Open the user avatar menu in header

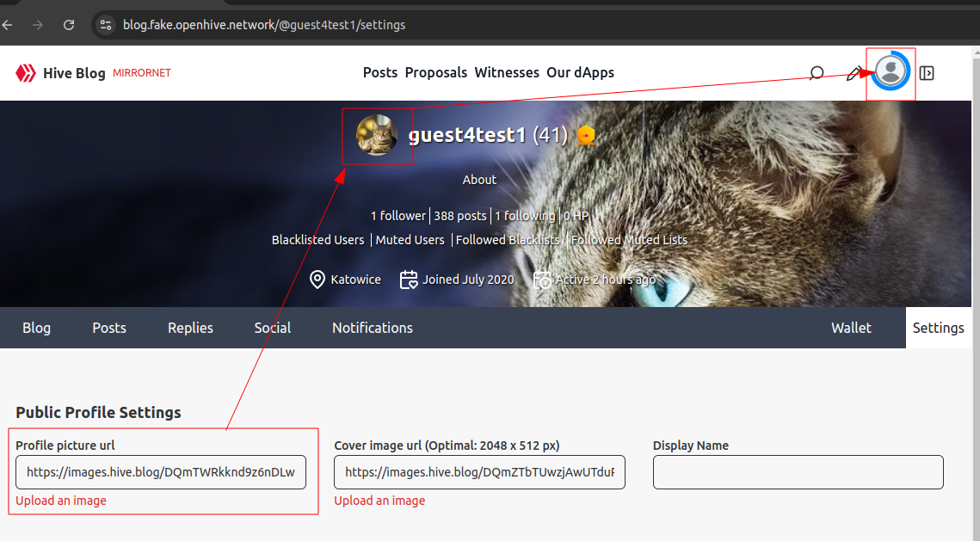[x=891, y=72]
